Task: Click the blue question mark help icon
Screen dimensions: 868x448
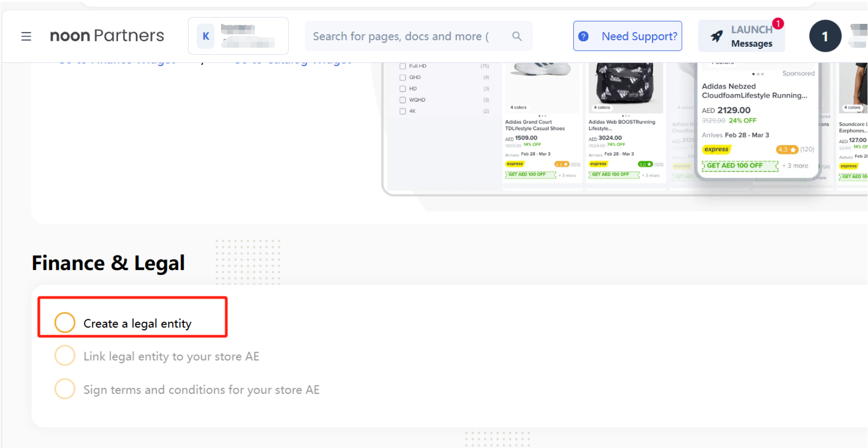Action: pos(583,36)
